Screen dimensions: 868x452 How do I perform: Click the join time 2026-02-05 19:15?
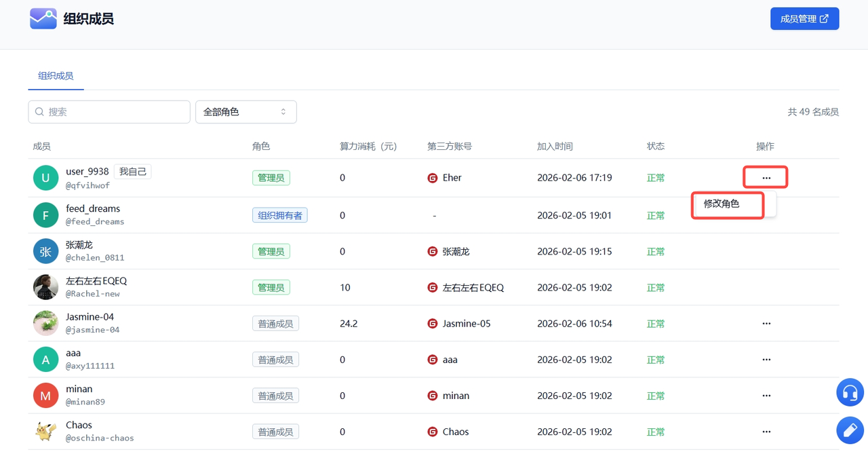pos(574,251)
